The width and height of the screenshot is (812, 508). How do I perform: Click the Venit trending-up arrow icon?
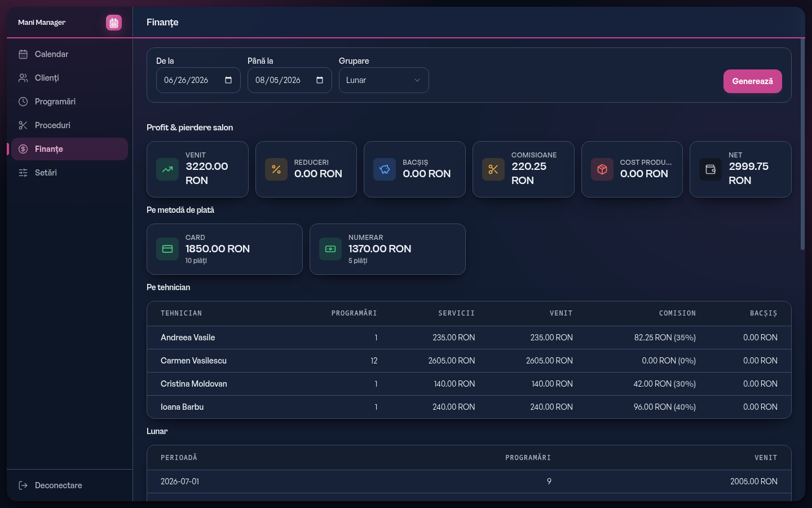coord(167,169)
